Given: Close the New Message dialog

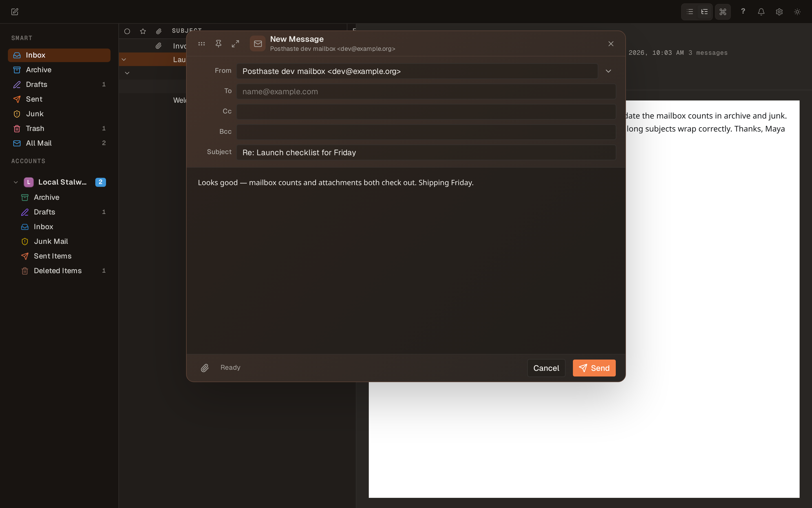Looking at the screenshot, I should tap(611, 44).
